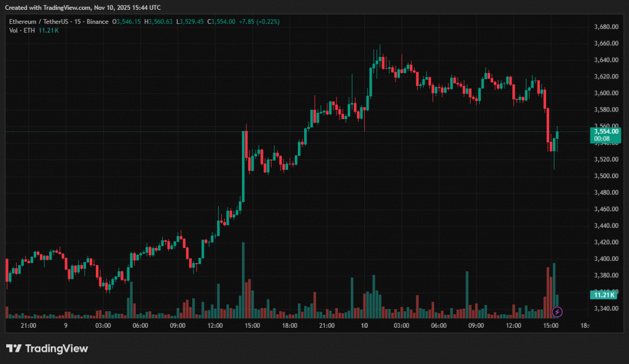Click the 3,400.00 price axis label
The width and height of the screenshot is (629, 364).
[606, 259]
